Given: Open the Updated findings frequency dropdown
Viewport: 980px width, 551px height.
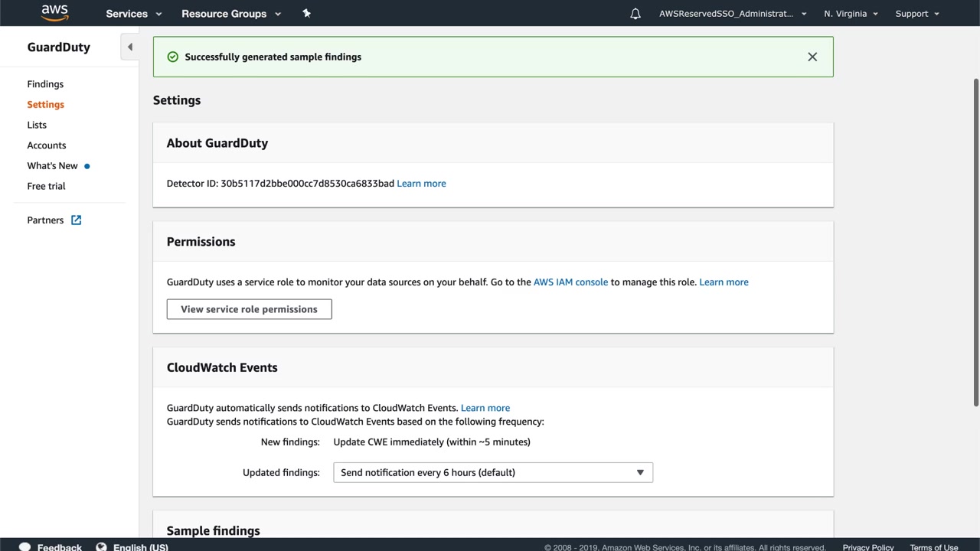Looking at the screenshot, I should (492, 473).
